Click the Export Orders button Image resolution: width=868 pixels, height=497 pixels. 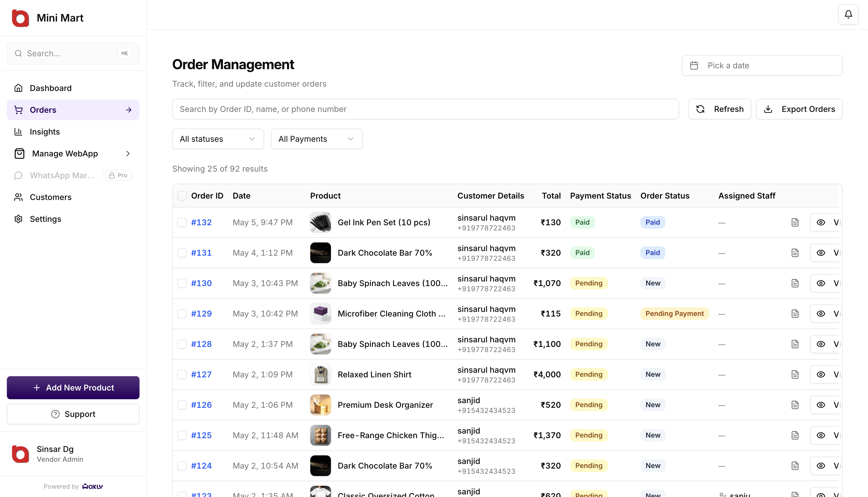coord(799,109)
